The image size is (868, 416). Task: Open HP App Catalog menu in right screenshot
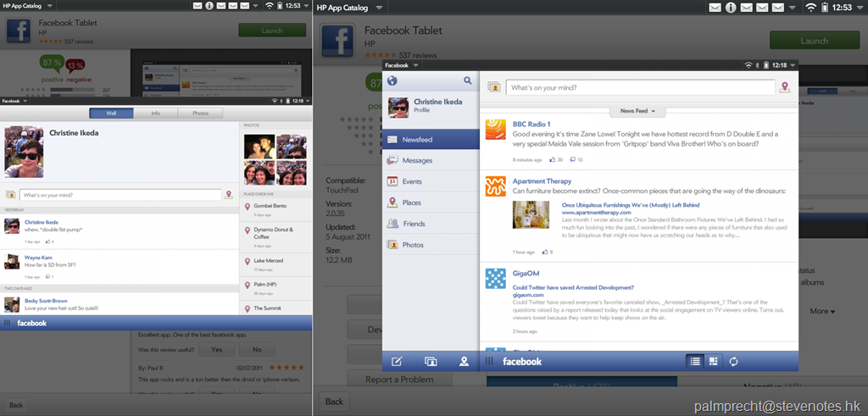(350, 8)
